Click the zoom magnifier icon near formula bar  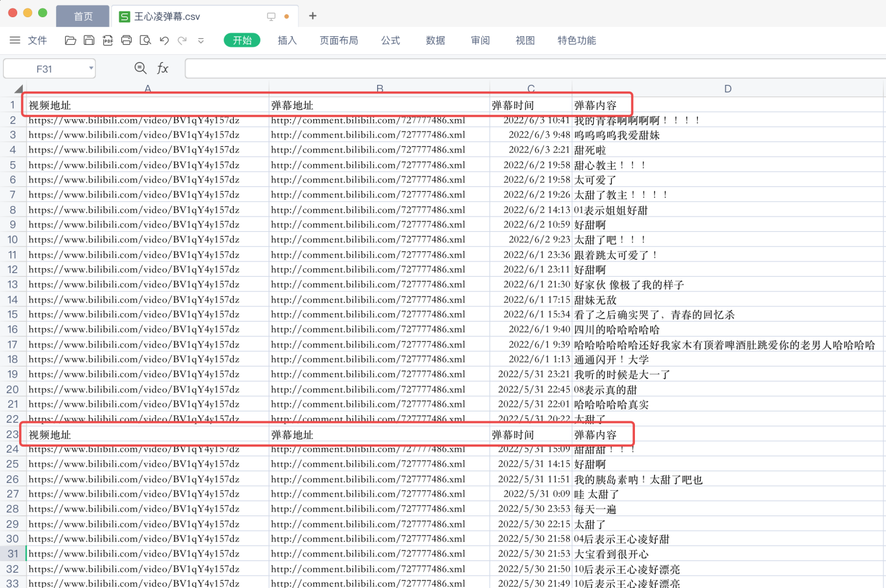140,68
